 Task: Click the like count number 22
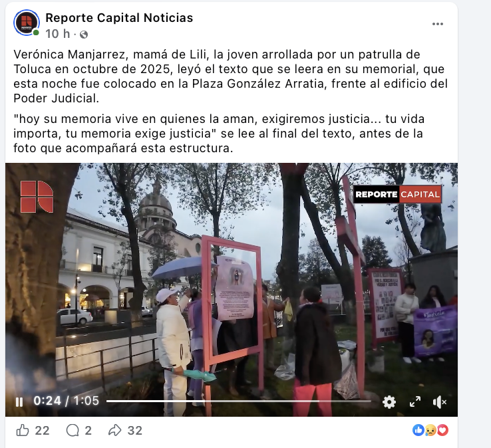[x=42, y=431]
